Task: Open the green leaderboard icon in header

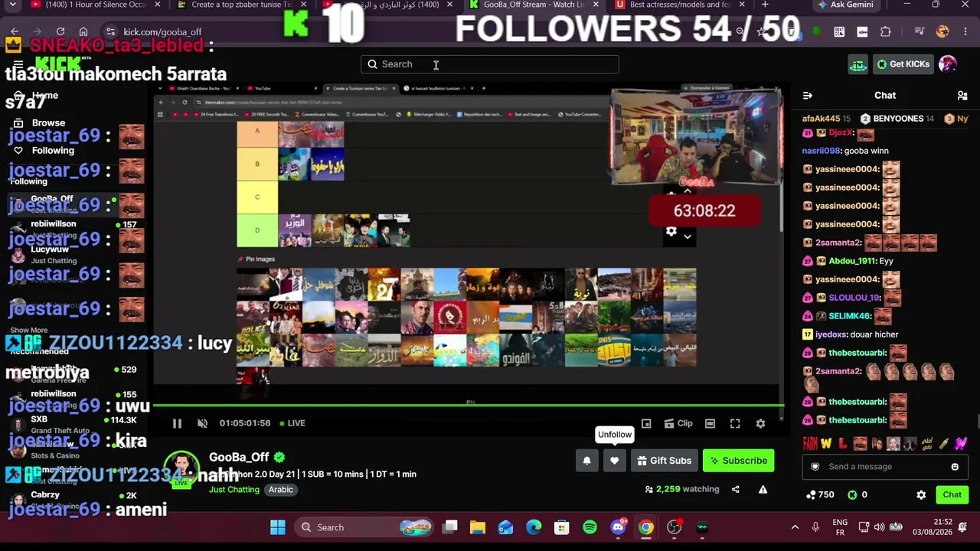Action: pos(858,64)
